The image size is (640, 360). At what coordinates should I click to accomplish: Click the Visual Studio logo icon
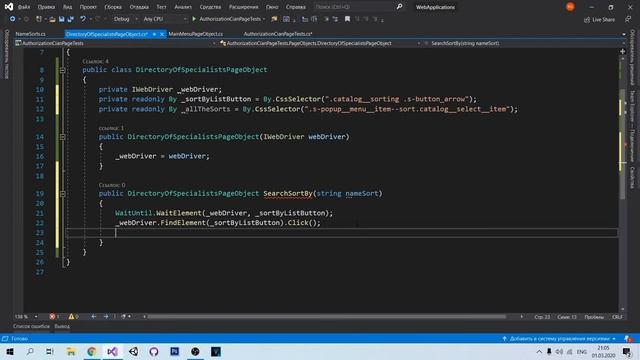coord(9,7)
